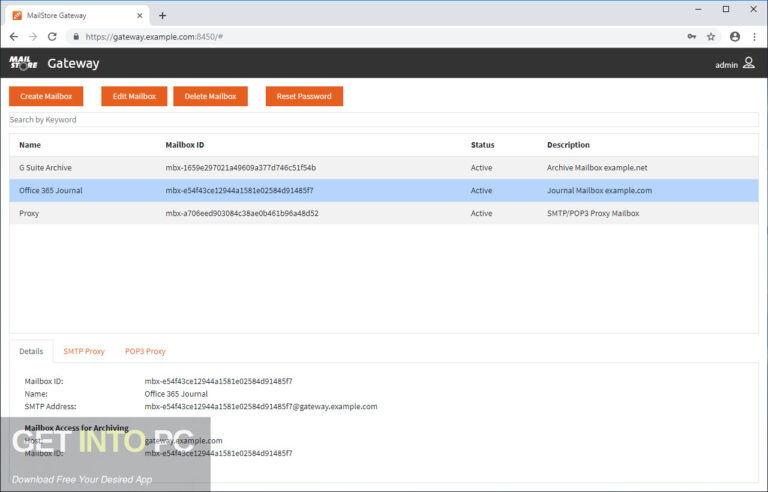
Task: Click the admin user icon
Action: click(748, 63)
